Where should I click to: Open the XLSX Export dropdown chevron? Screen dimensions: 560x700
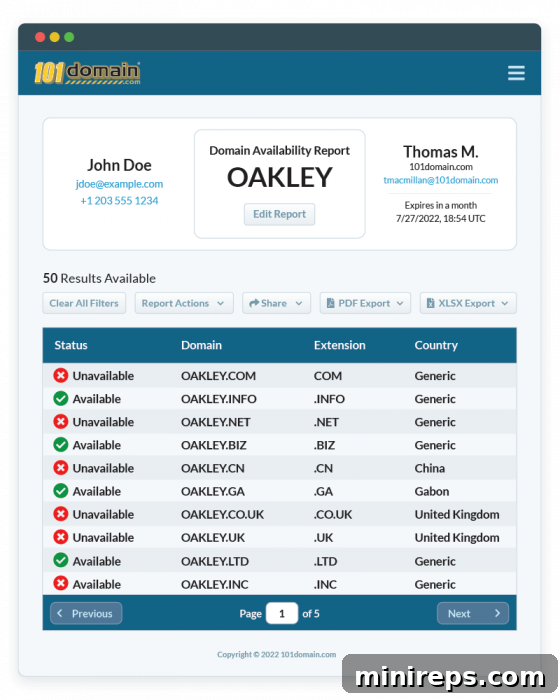tap(505, 303)
